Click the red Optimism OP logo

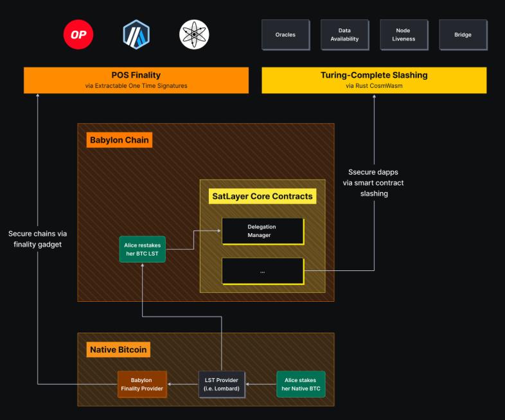[x=78, y=35]
